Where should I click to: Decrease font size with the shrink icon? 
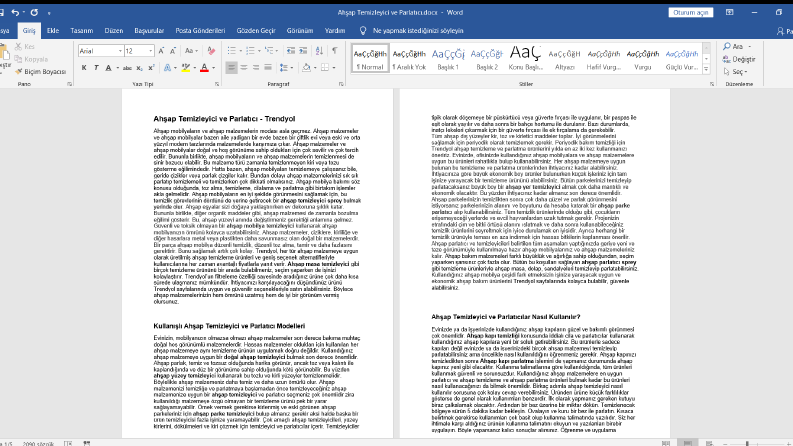tap(172, 51)
